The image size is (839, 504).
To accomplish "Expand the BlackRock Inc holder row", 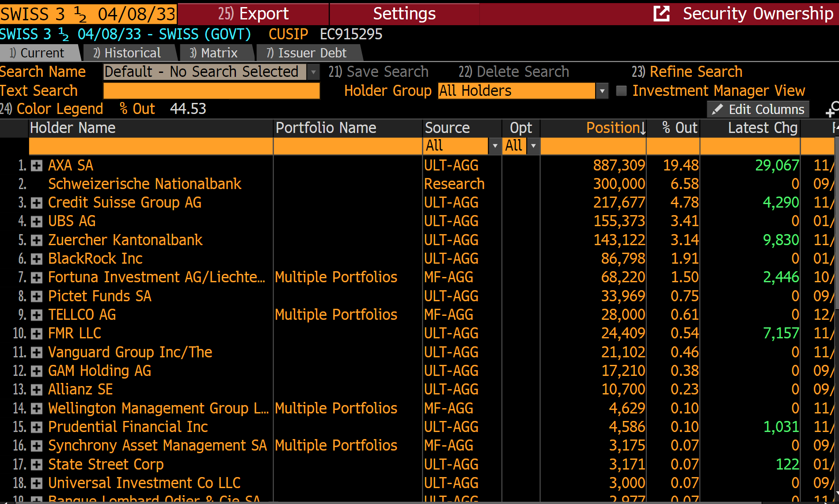I will point(37,259).
